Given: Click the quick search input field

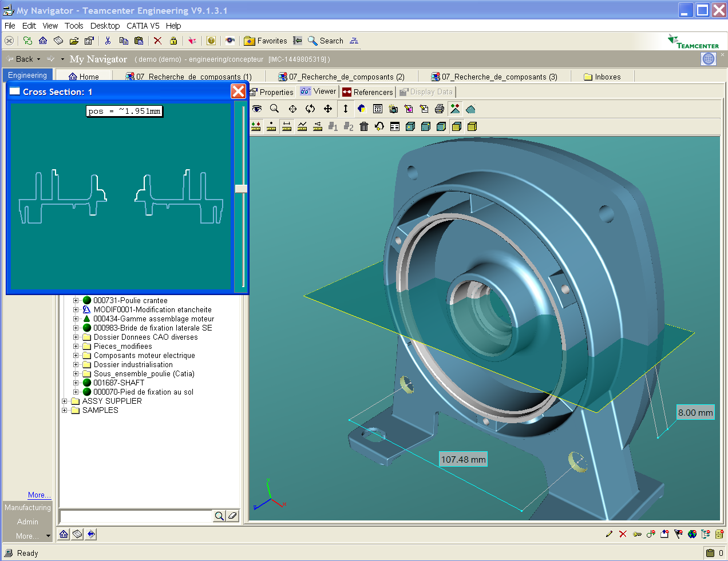Looking at the screenshot, I should 136,516.
